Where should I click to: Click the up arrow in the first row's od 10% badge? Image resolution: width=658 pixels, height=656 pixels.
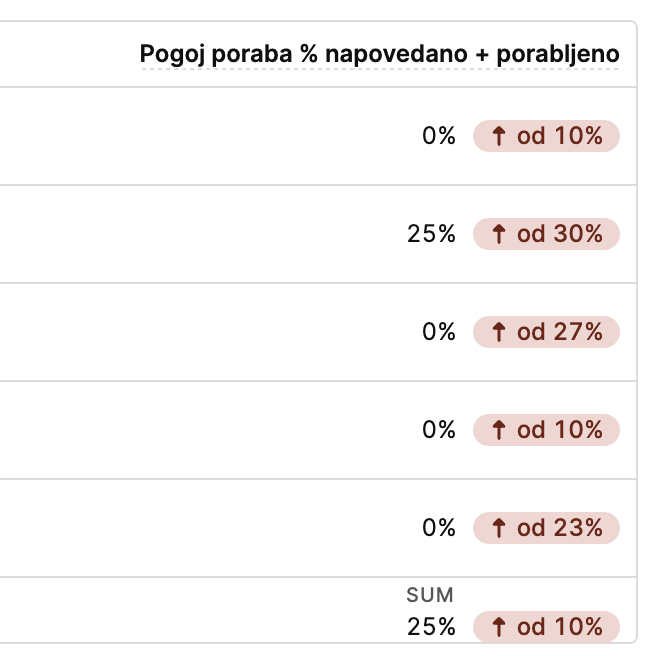499,136
